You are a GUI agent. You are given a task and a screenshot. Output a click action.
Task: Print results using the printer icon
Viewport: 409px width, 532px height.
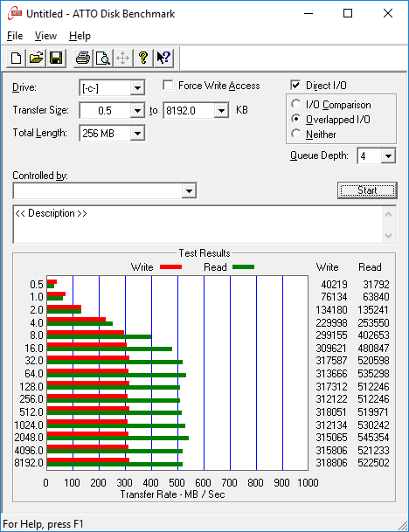point(83,58)
